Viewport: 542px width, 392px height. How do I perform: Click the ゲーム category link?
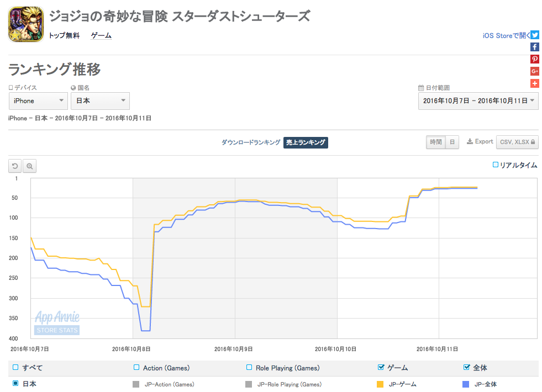[x=101, y=35]
